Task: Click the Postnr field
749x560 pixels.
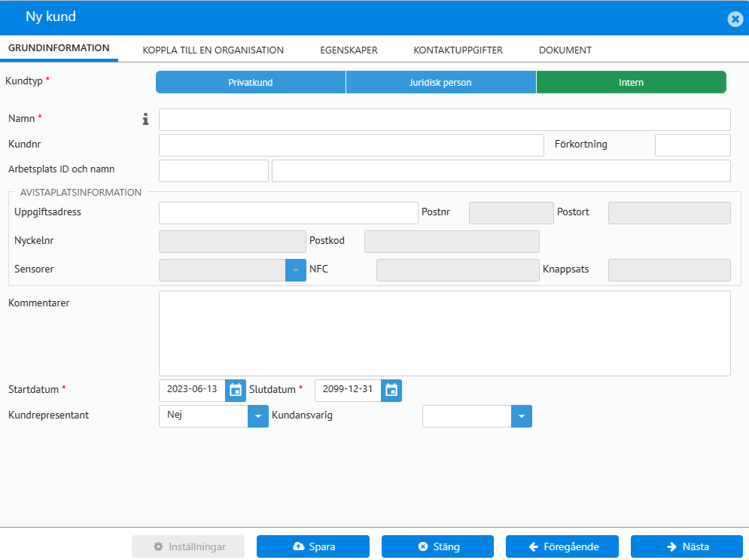Action: pyautogui.click(x=511, y=213)
